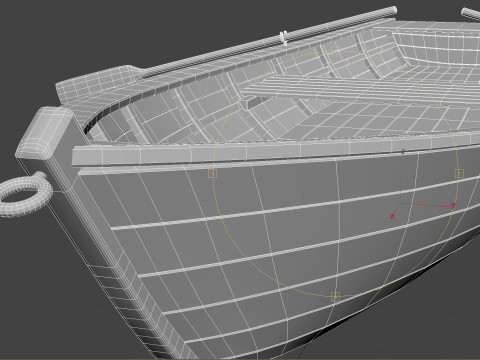The image size is (480, 360).
Task: Click the red y axis label
Action: coord(453,205)
